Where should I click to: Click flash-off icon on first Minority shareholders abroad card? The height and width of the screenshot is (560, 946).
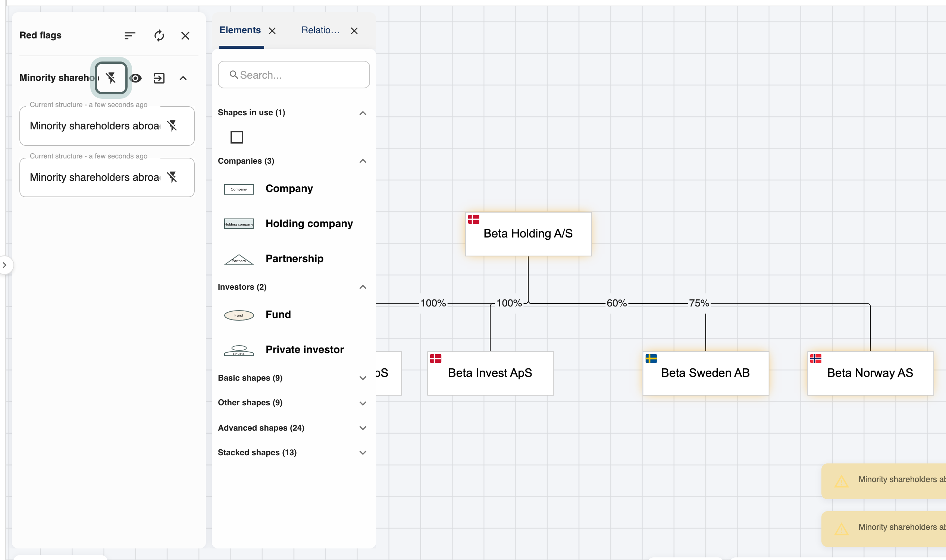[172, 125]
